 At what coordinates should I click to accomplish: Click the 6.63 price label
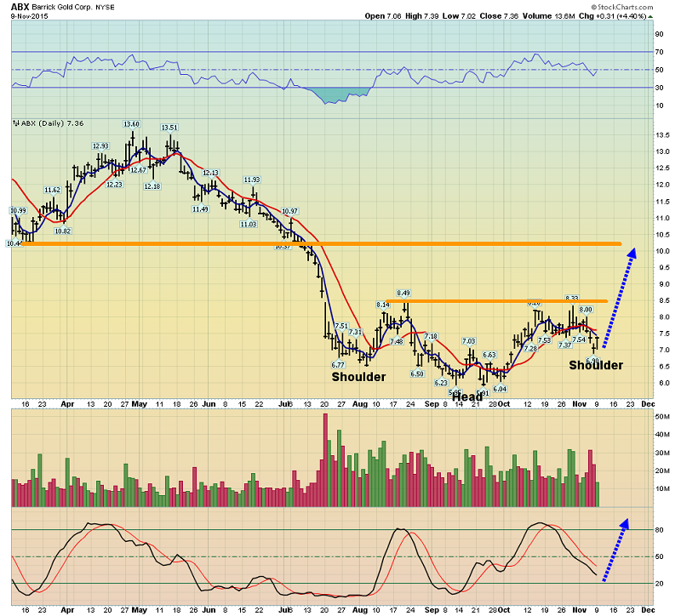tap(489, 355)
